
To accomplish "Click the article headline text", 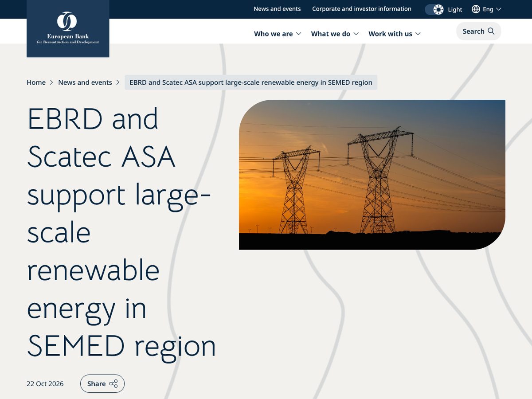I will tap(121, 232).
